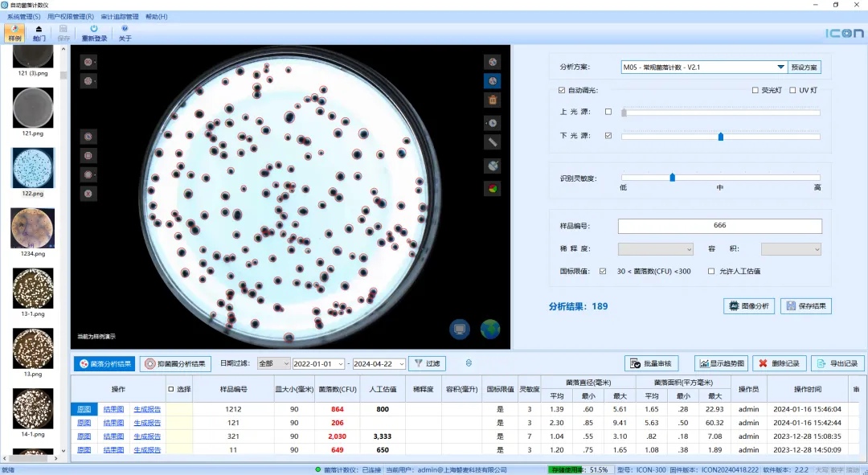Click the 识别灵敏度 sensitivity slider handle

672,178
